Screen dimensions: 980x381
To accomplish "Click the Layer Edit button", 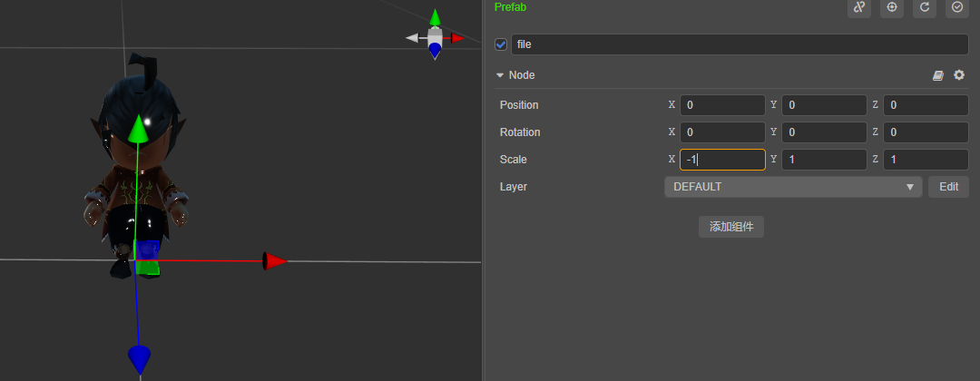I will (x=949, y=187).
